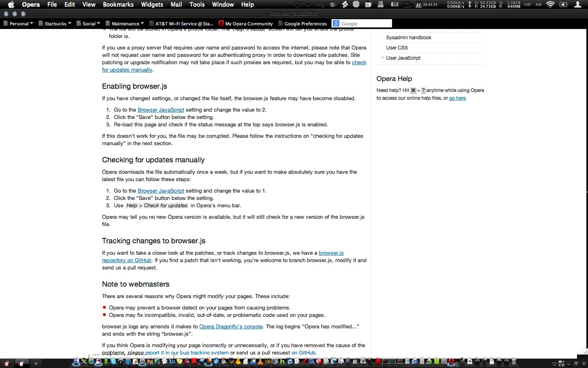Open Calculator from the dock
Viewport: 588px width, 368px height.
coord(422,361)
